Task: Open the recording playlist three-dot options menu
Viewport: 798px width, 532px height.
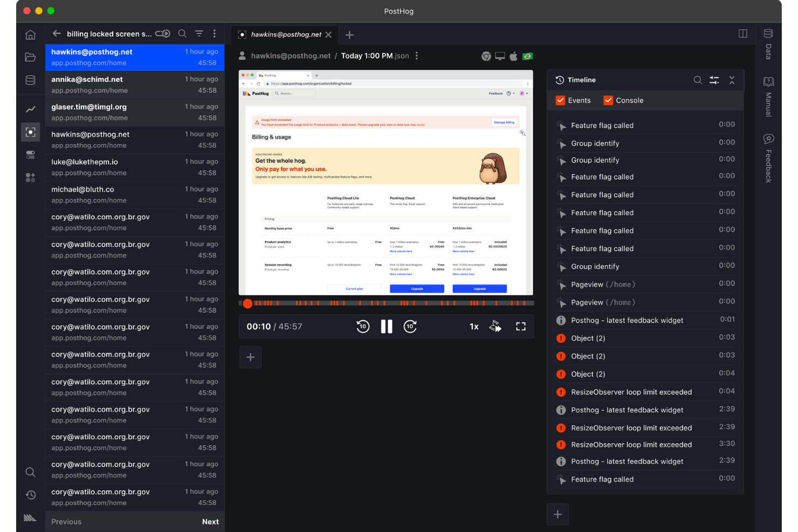Action: click(215, 33)
